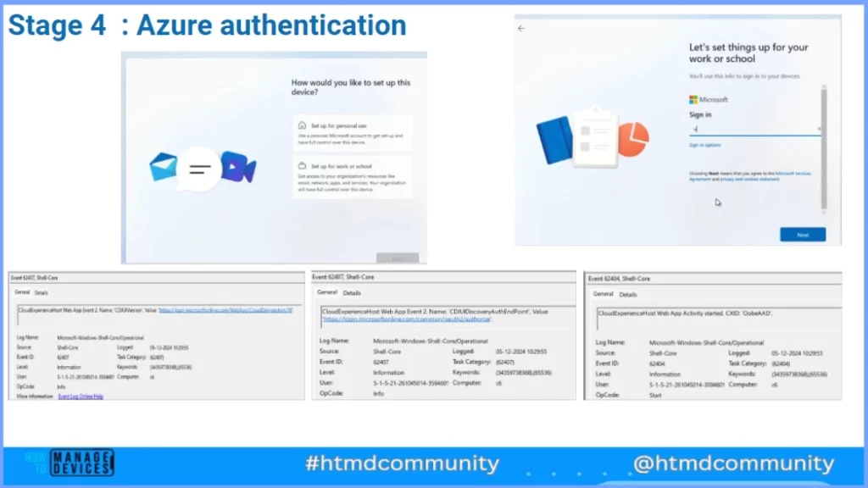Viewport: 868px width, 488px height.
Task: Choose Set up for personal use option
Action: [353, 133]
